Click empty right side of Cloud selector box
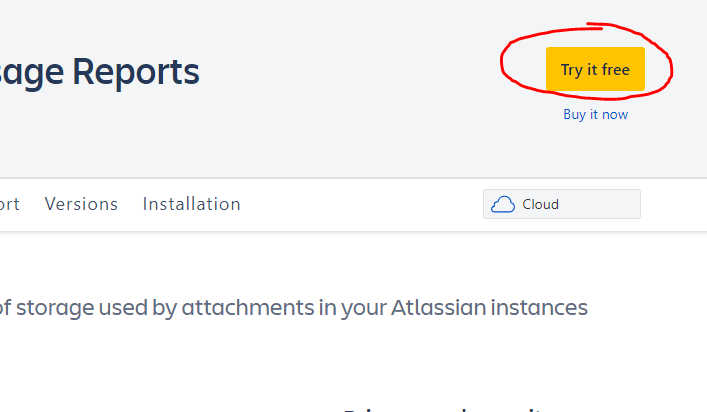This screenshot has height=412, width=707. coord(605,204)
